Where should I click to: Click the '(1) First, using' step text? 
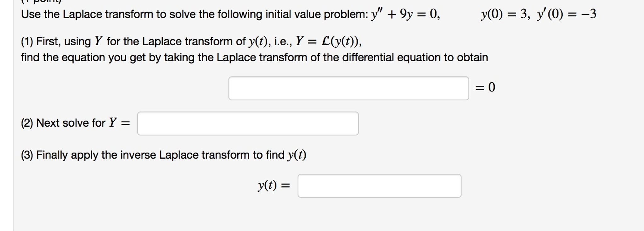click(56, 41)
